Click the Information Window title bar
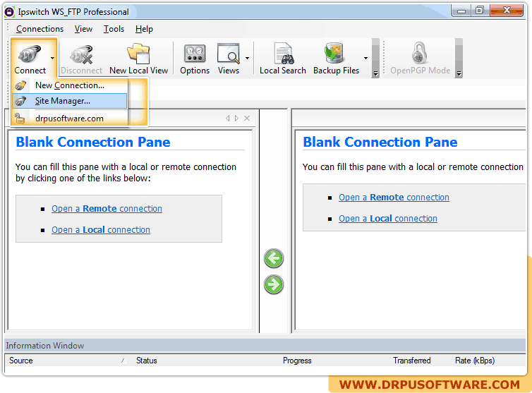This screenshot has height=393, width=532. point(265,346)
